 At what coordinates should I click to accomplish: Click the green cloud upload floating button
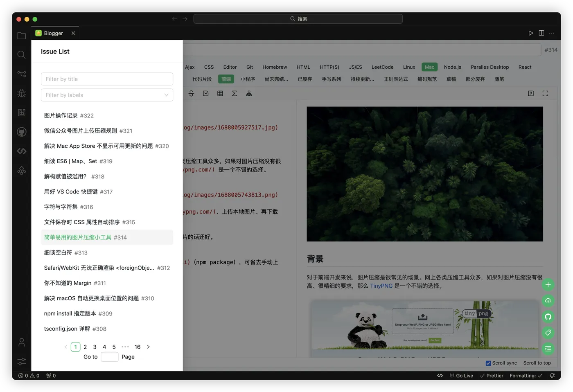coord(548,301)
